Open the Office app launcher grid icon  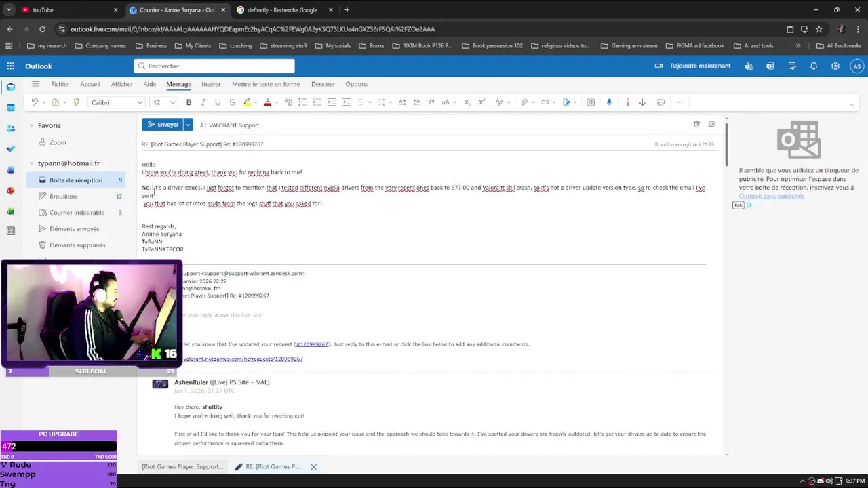pos(11,66)
